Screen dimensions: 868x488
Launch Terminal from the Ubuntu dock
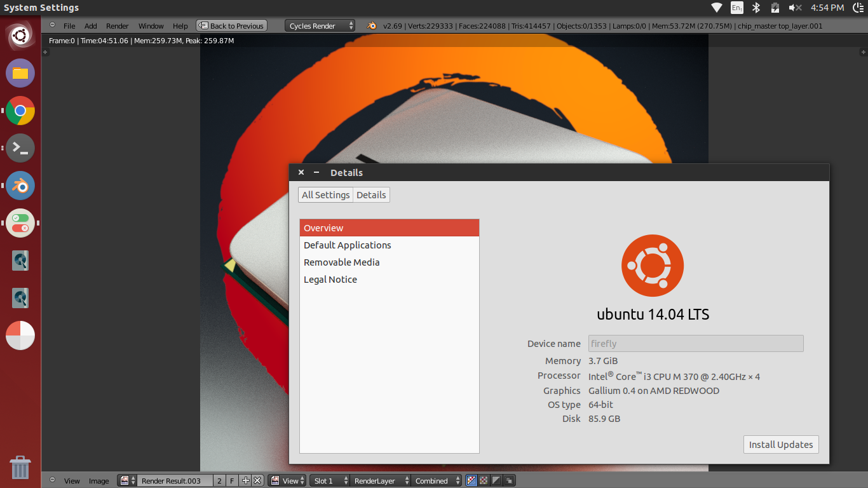tap(20, 148)
